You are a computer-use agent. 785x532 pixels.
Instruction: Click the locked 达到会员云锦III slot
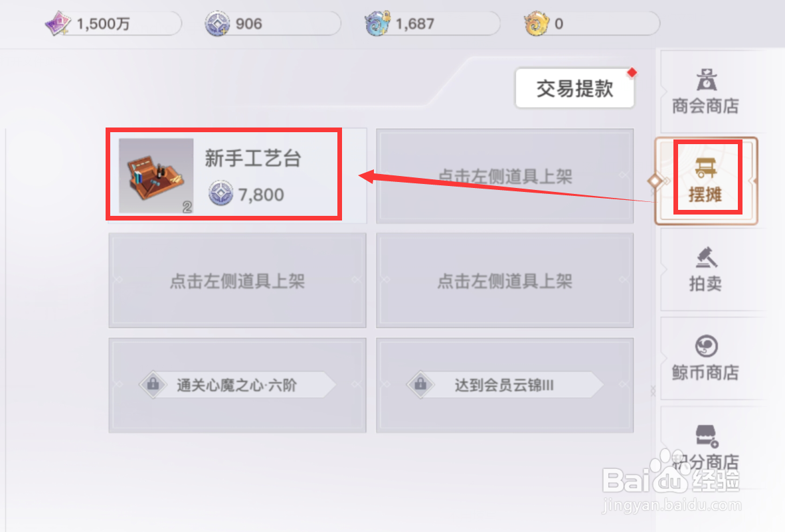pos(505,385)
